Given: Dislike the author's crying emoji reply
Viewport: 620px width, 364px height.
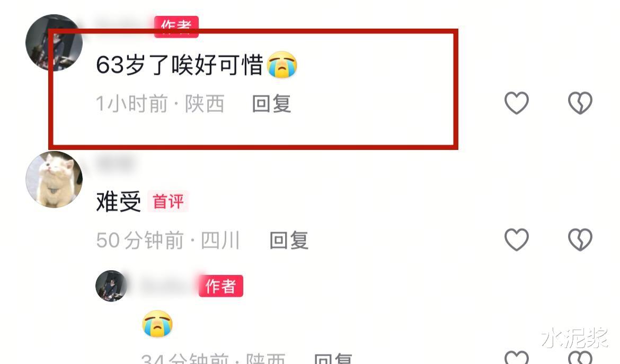Looking at the screenshot, I should tap(580, 357).
